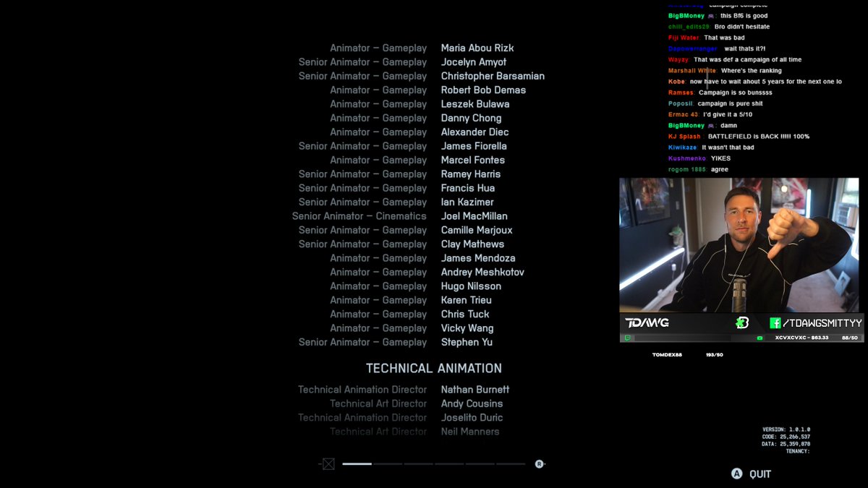Click the VERSION: 1.0.1.0 build text
This screenshot has width=868, height=488.
coord(786,429)
